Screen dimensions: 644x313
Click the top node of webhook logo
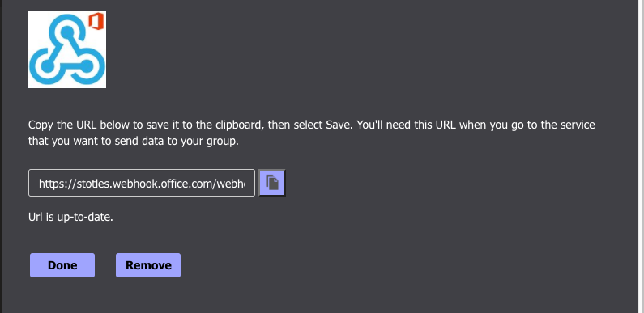pos(67,32)
